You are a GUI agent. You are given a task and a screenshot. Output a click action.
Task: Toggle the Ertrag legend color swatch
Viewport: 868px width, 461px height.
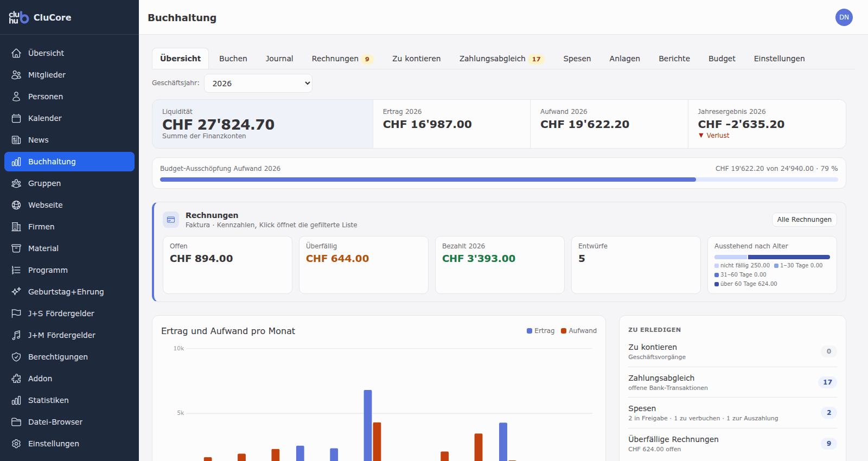coord(529,331)
